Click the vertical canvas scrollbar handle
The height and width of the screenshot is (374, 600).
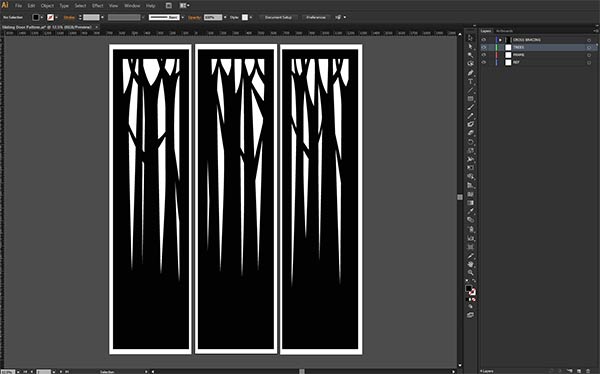460,197
